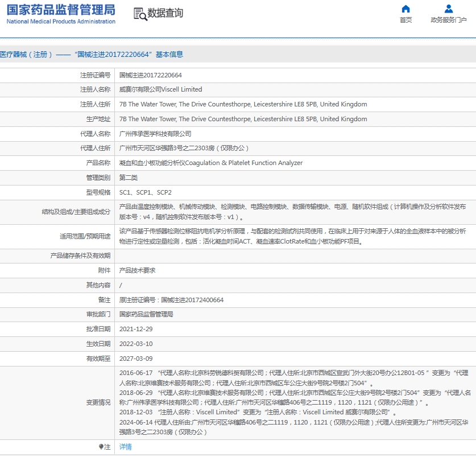Screen dimensions: 476x457
Task: Click approval date 2021-12-29
Action: [136, 329]
